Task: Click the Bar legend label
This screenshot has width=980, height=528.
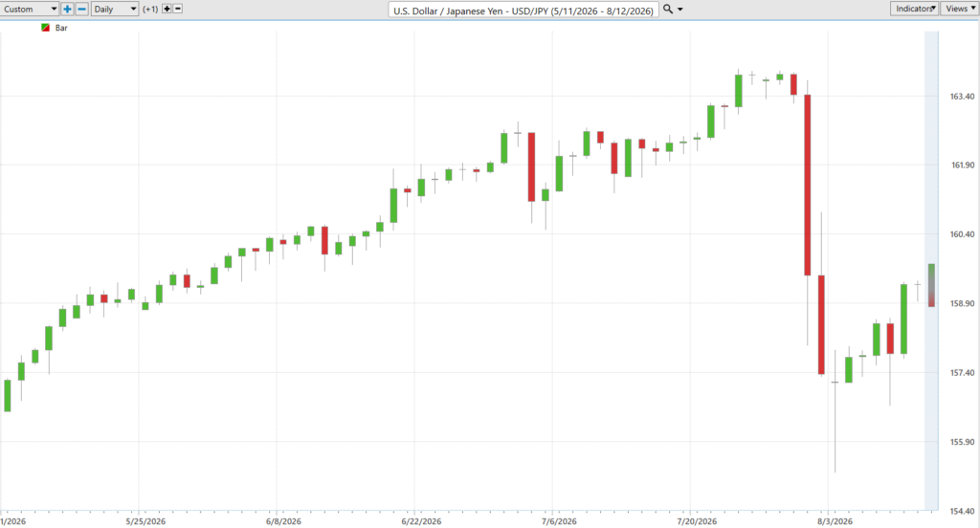Action: (x=61, y=28)
